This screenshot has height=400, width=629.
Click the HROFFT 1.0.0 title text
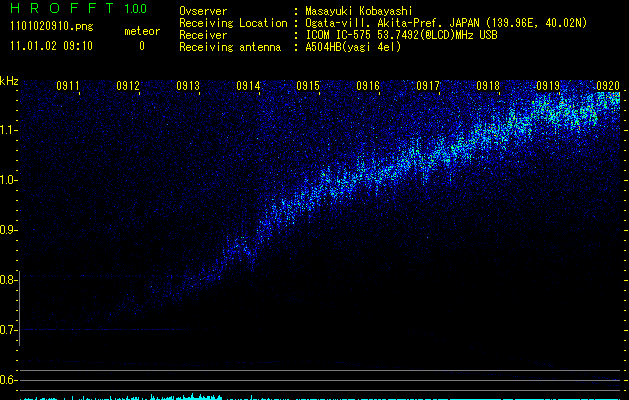click(78, 8)
